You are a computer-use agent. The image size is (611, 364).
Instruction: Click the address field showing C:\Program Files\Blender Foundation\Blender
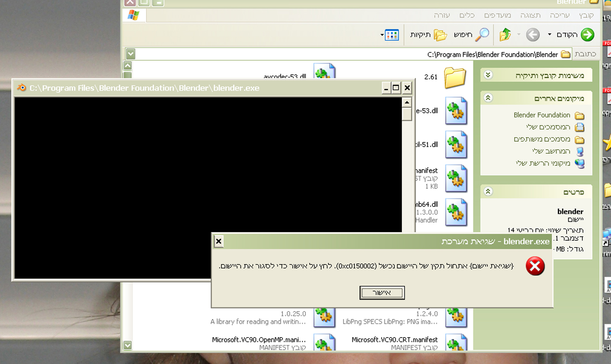point(348,54)
